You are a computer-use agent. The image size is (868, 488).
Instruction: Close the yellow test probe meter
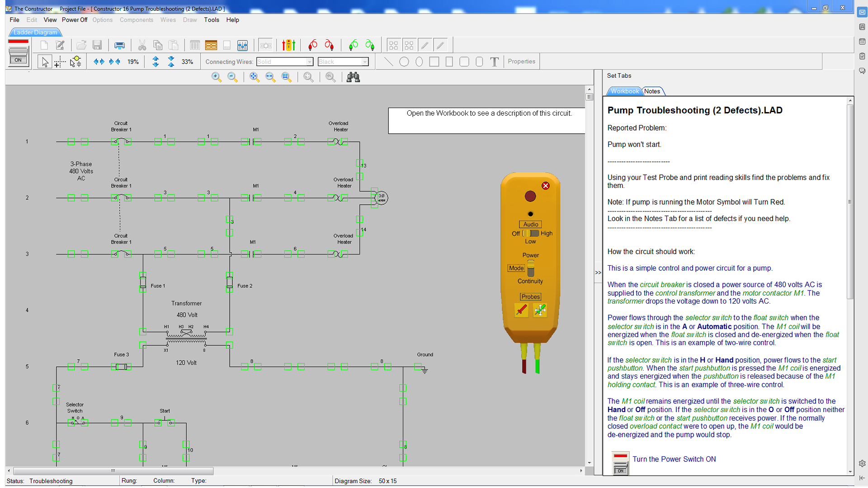pyautogui.click(x=546, y=186)
